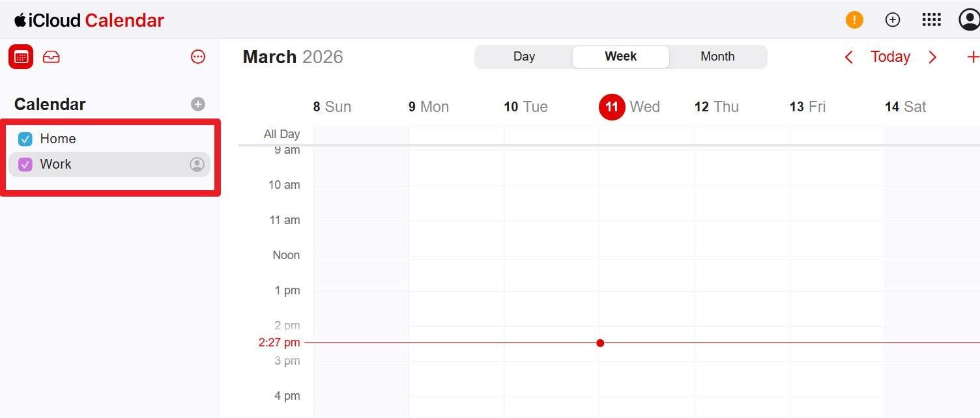Click the Today button
Image resolution: width=980 pixels, height=418 pixels.
890,57
